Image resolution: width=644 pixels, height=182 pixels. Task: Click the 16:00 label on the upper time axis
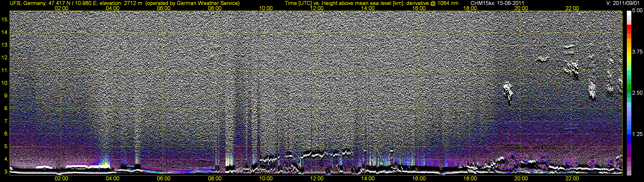[419, 8]
